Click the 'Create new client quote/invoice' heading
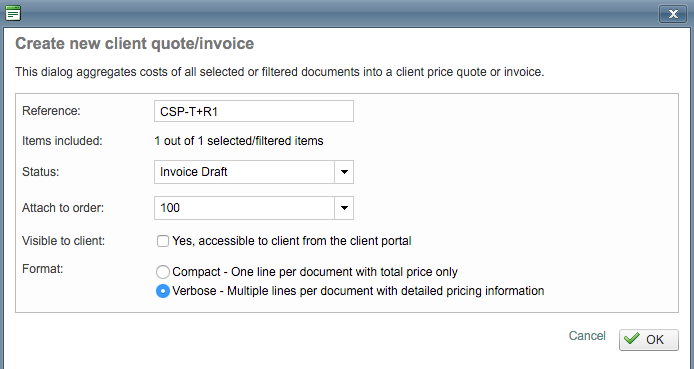The image size is (694, 369). (135, 43)
